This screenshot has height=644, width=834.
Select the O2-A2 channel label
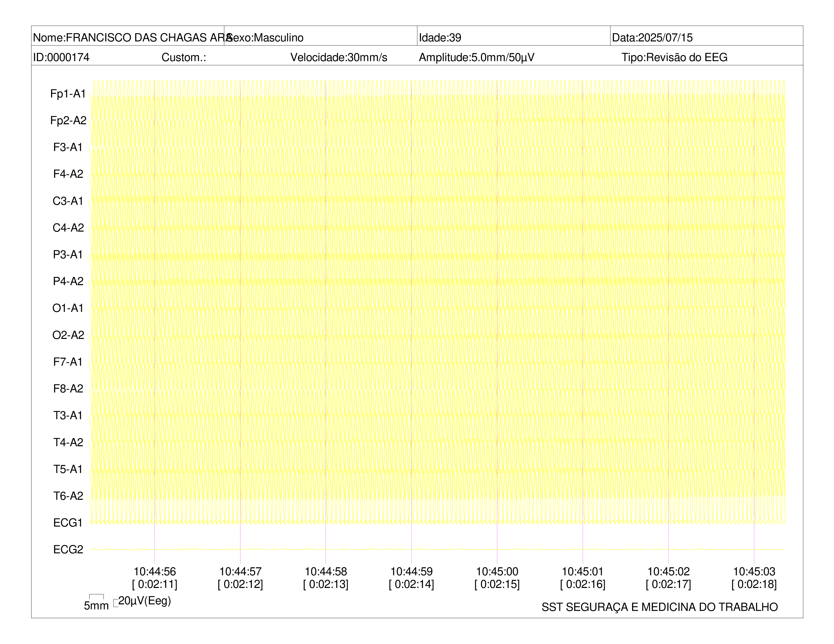tap(68, 335)
